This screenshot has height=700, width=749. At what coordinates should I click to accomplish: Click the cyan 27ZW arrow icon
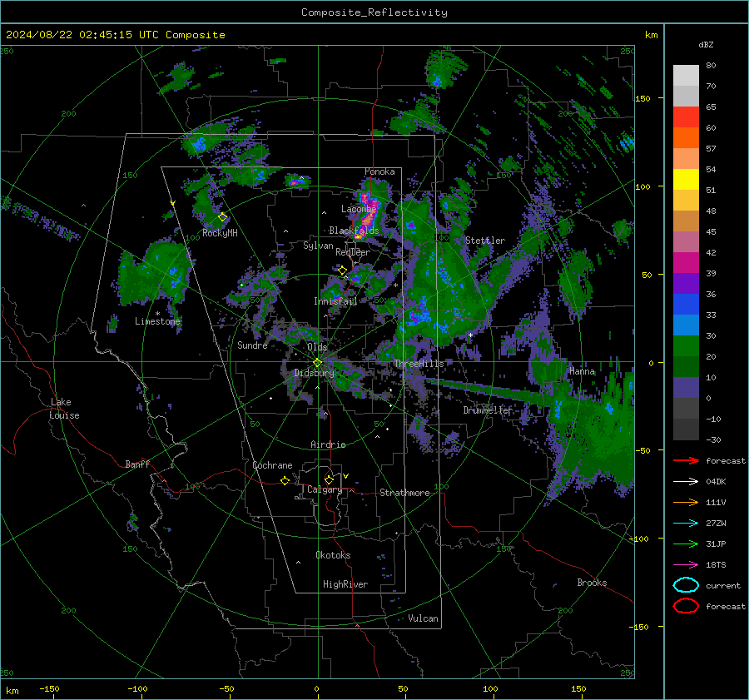tap(686, 524)
